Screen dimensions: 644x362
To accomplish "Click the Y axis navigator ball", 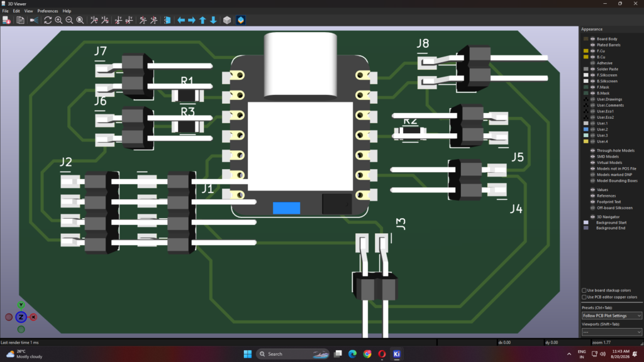I will click(x=21, y=305).
